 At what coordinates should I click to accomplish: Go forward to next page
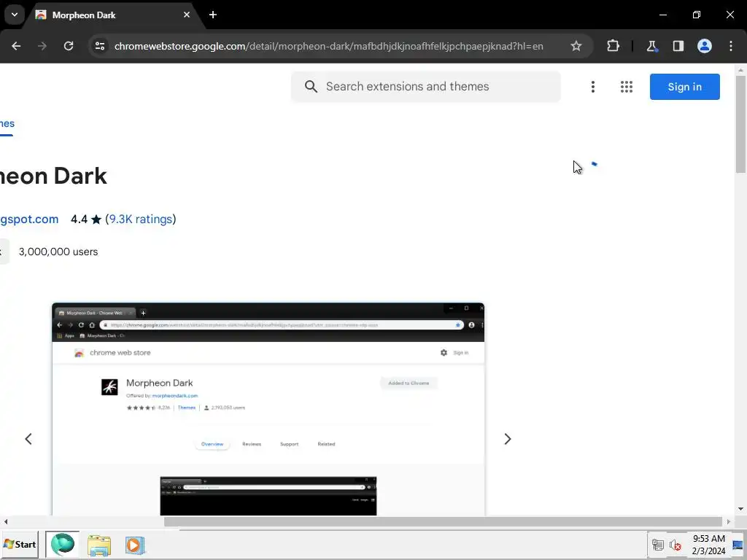coord(42,46)
